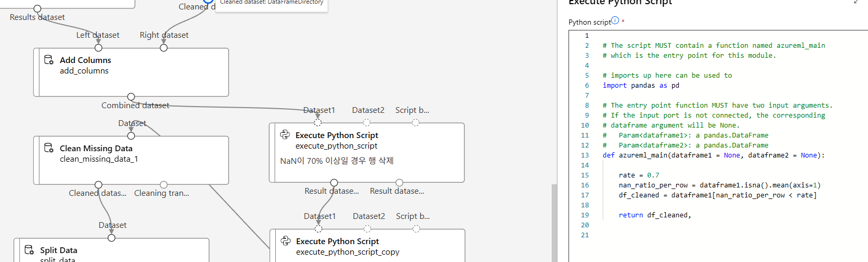
Task: Click the vertical scrollbar on the canvas
Action: (554, 223)
